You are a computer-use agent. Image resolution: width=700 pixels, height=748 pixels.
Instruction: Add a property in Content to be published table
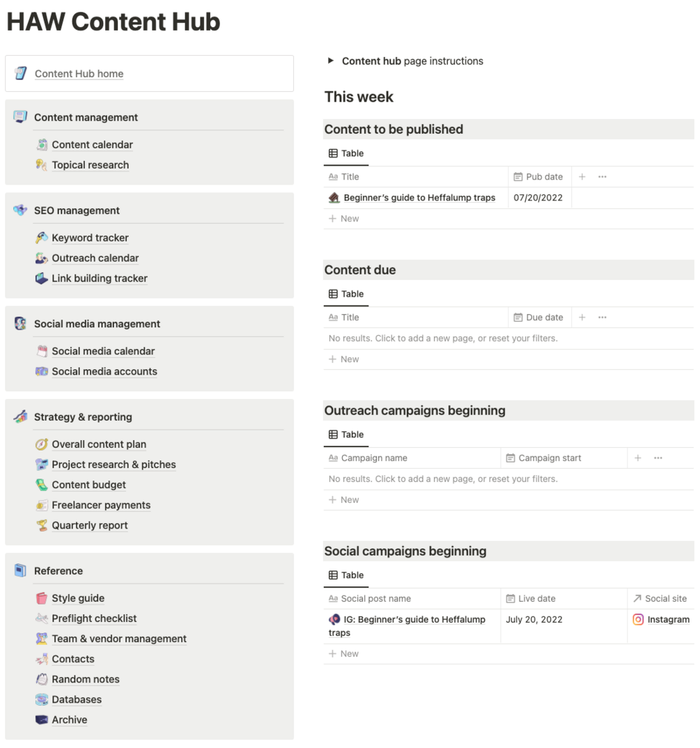coord(582,177)
